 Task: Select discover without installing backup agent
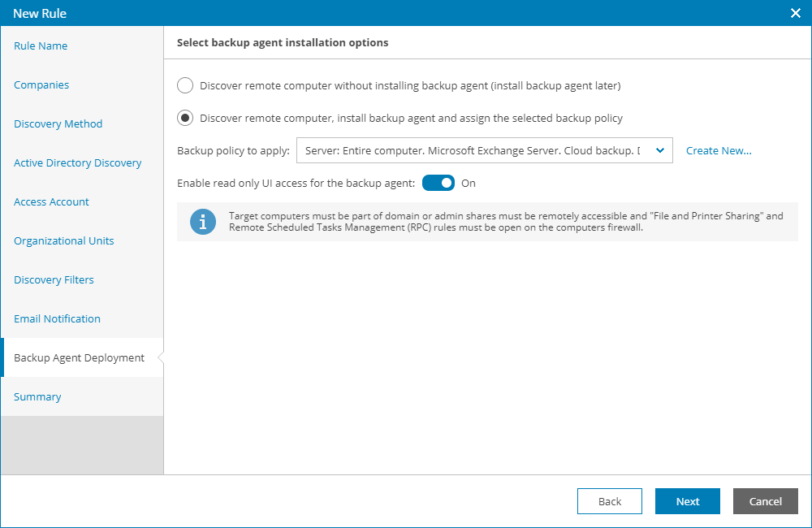coord(185,85)
